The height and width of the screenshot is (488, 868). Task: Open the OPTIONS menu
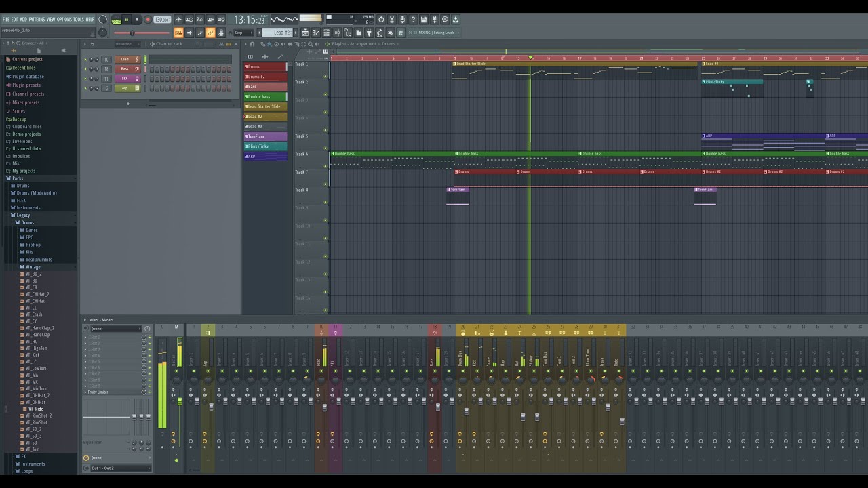click(64, 20)
